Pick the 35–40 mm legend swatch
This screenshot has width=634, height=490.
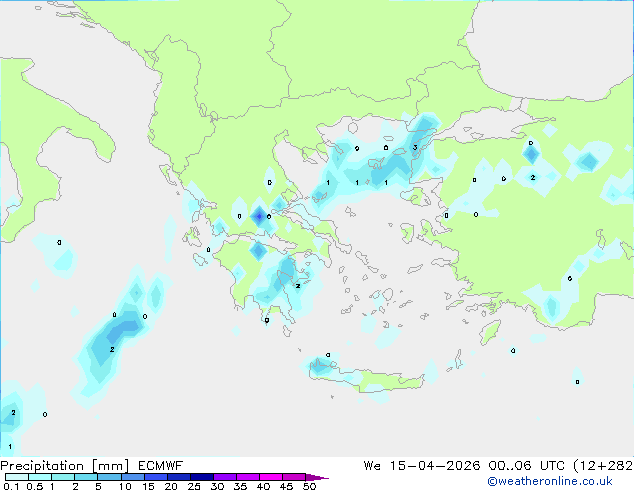247,477
